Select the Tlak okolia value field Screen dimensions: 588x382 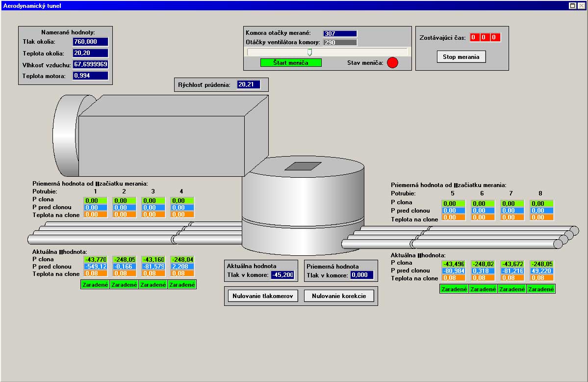[x=90, y=42]
